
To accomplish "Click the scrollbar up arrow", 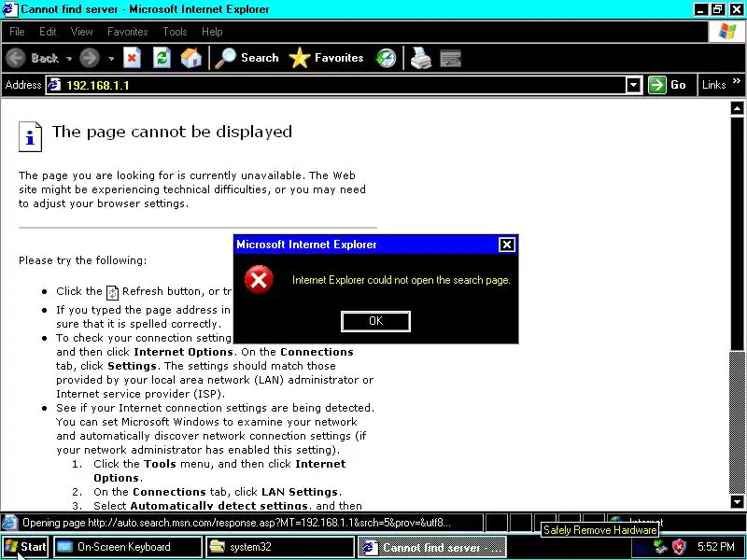I will tap(737, 108).
